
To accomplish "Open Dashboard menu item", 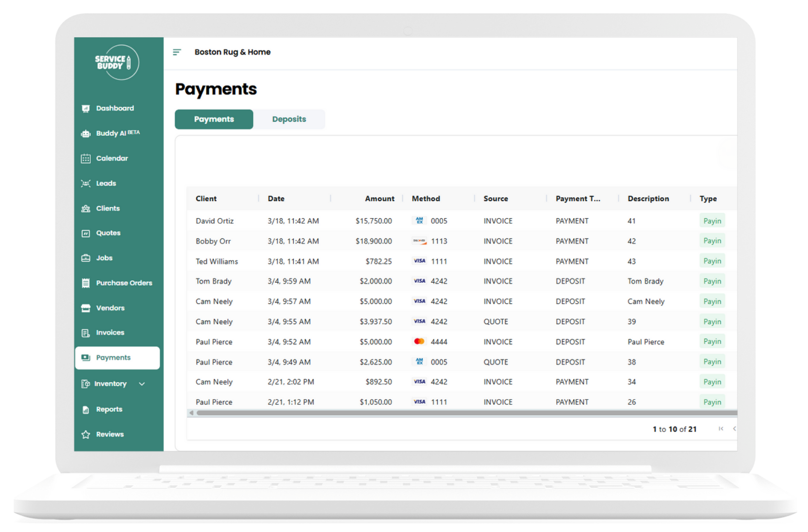I will tap(115, 108).
